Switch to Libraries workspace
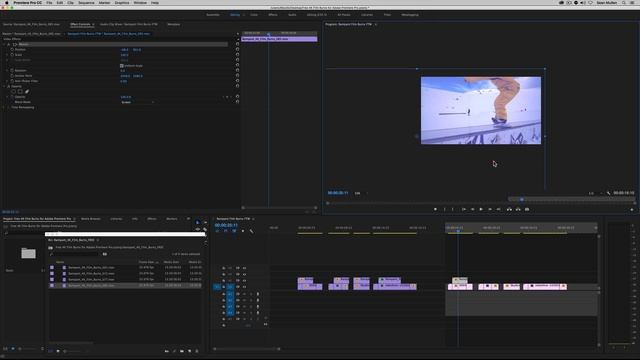 [367, 15]
